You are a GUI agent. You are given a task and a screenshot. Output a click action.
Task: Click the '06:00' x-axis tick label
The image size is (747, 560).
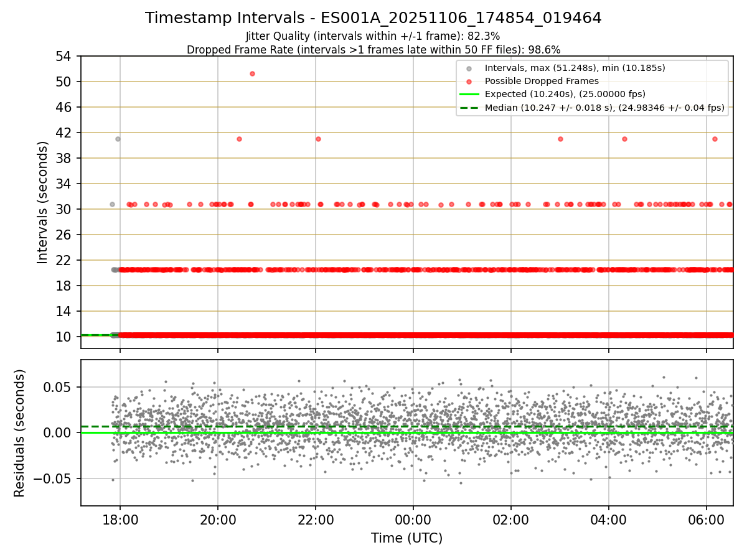[707, 518]
